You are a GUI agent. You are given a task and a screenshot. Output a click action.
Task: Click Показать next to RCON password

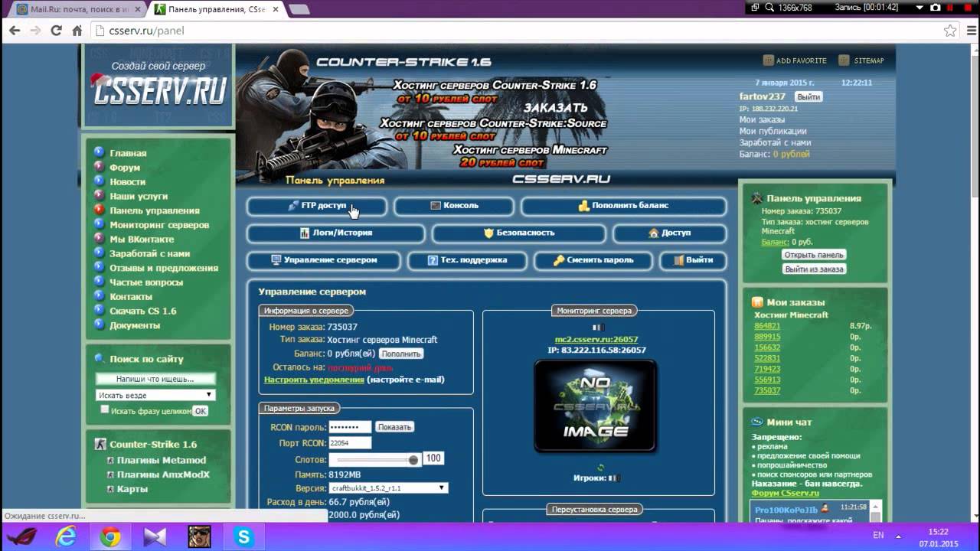point(394,427)
